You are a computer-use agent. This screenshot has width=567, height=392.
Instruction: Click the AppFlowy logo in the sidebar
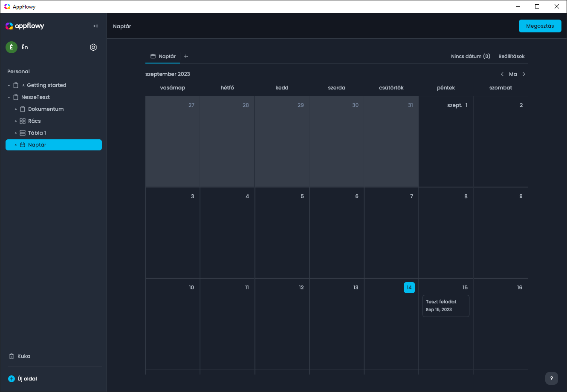25,26
